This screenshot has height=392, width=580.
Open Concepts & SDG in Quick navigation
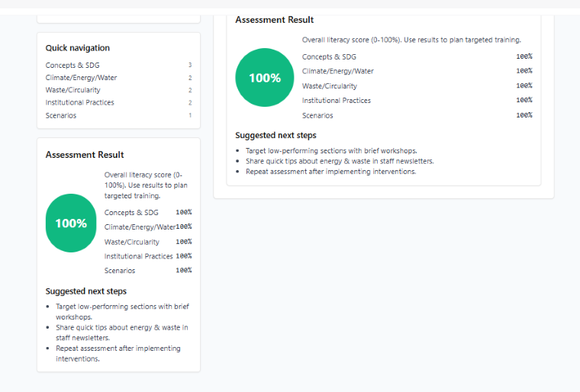pos(72,66)
